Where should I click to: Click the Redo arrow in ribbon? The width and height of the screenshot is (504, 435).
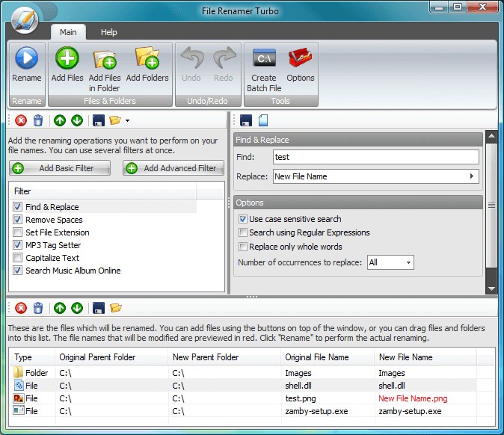pyautogui.click(x=224, y=58)
